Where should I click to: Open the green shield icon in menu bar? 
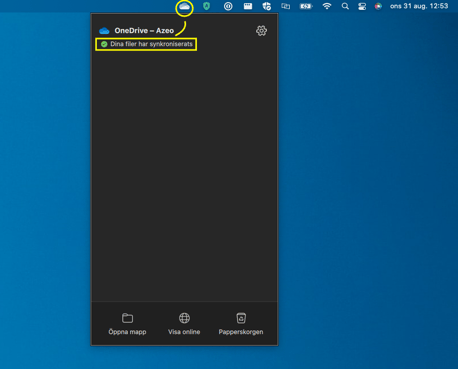pyautogui.click(x=207, y=6)
